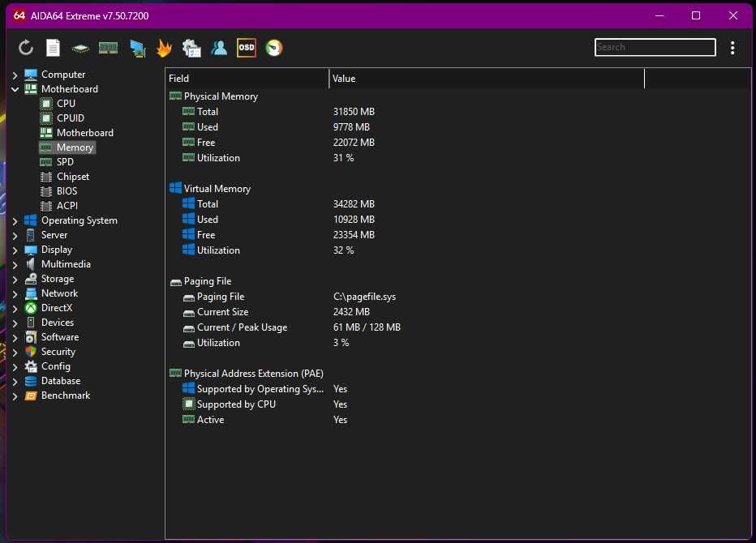Click the Network icon in the tree
The image size is (756, 543).
pyautogui.click(x=30, y=293)
